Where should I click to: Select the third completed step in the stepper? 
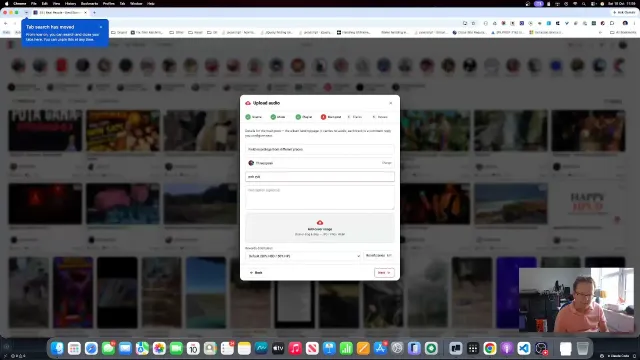(304, 117)
